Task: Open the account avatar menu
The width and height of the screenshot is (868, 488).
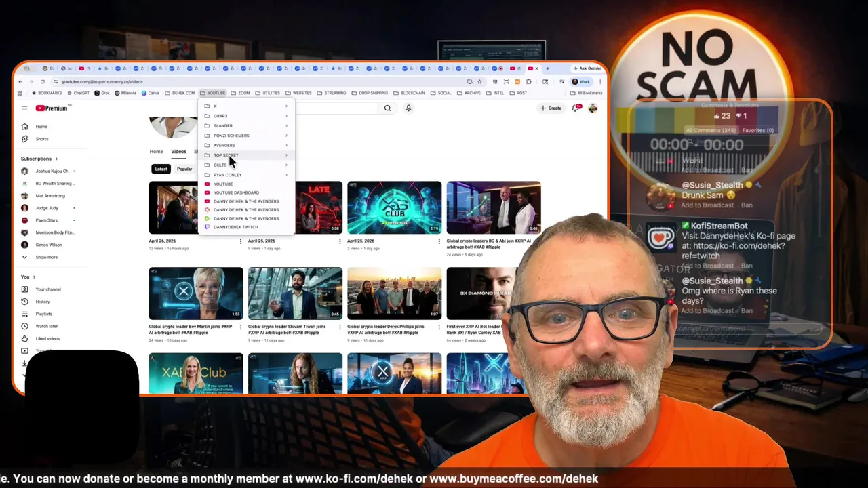Action: pyautogui.click(x=593, y=108)
